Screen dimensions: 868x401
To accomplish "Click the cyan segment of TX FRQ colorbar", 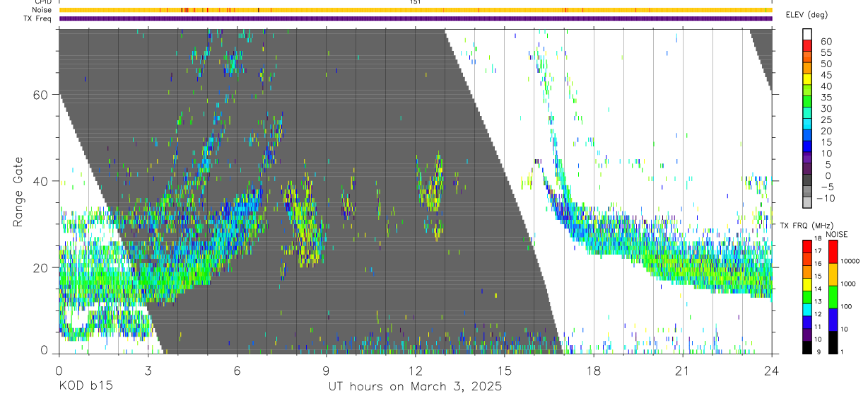I will click(x=807, y=308).
